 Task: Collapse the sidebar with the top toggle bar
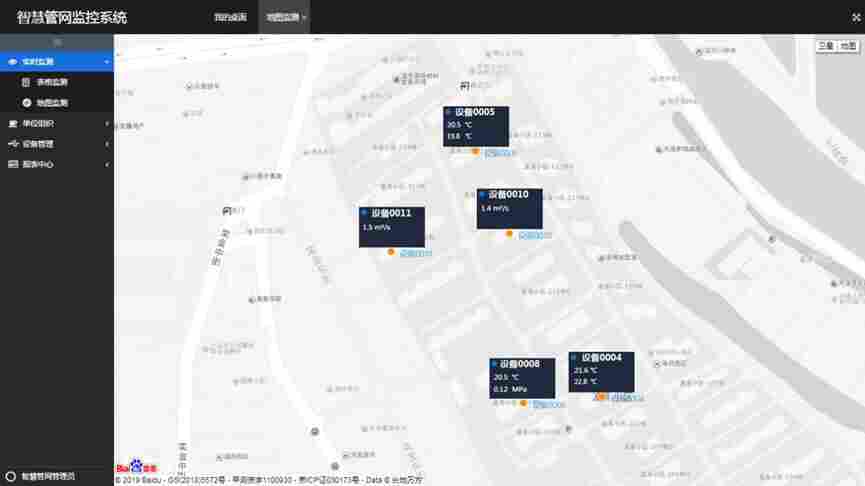(57, 42)
